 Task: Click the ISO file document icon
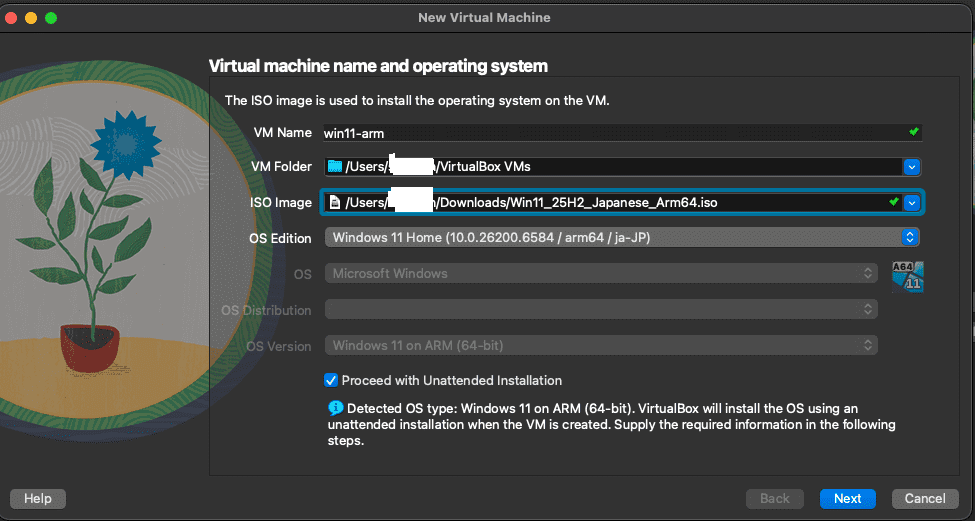334,203
